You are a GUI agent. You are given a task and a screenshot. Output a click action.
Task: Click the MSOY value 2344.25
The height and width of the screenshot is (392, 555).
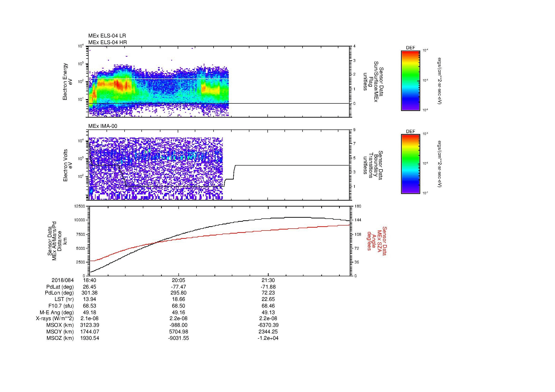click(x=268, y=332)
